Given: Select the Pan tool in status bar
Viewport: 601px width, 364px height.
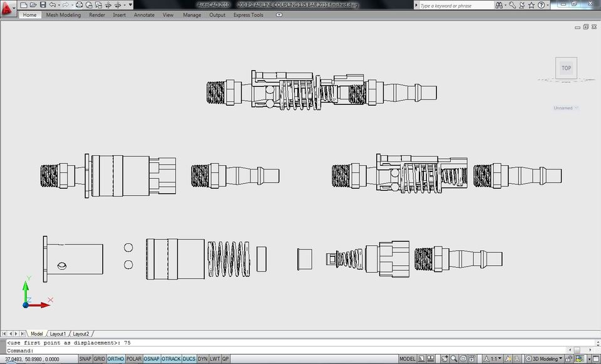Looking at the screenshot, I should [446, 358].
